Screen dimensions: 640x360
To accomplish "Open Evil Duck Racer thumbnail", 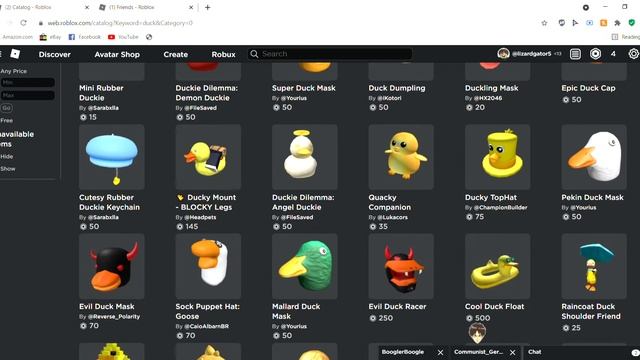I will click(x=401, y=266).
